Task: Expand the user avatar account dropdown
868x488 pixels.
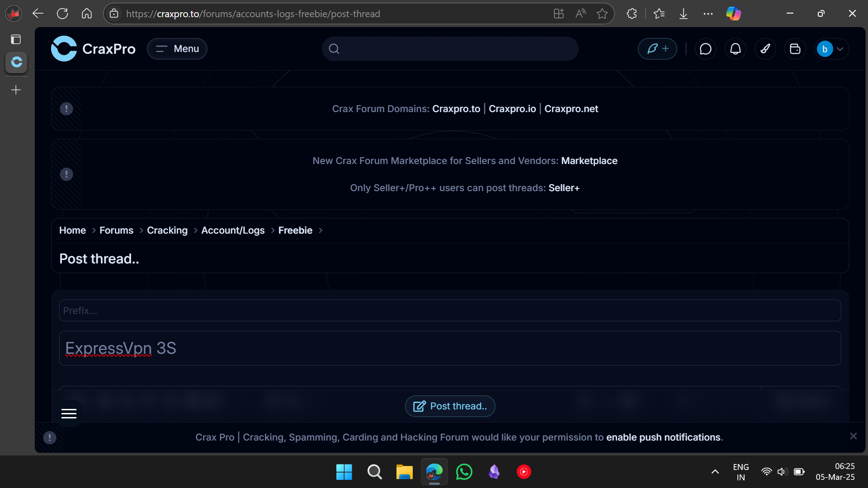Action: click(x=831, y=49)
